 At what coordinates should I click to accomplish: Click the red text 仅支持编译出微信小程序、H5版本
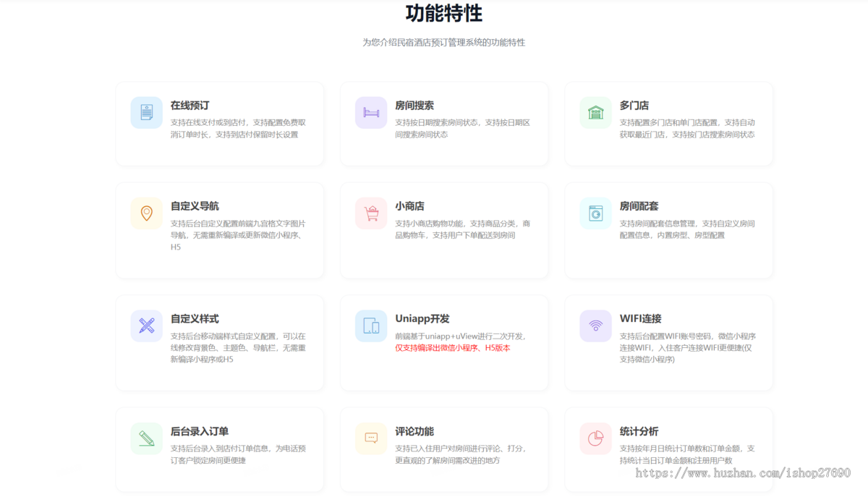453,348
